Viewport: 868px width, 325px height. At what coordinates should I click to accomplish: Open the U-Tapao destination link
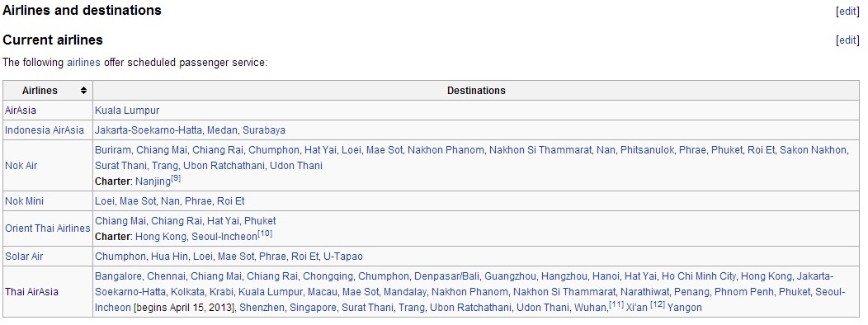pos(343,257)
